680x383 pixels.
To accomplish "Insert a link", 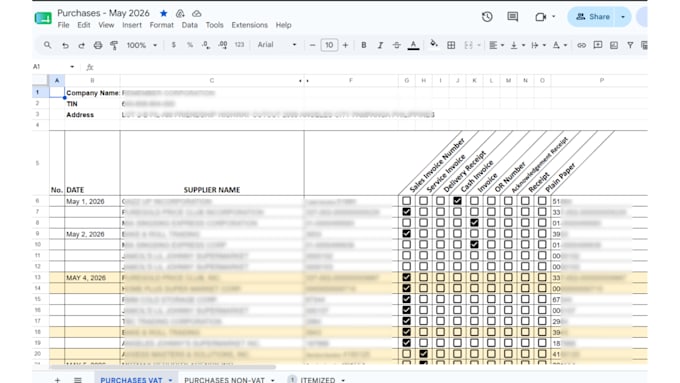I will (582, 45).
